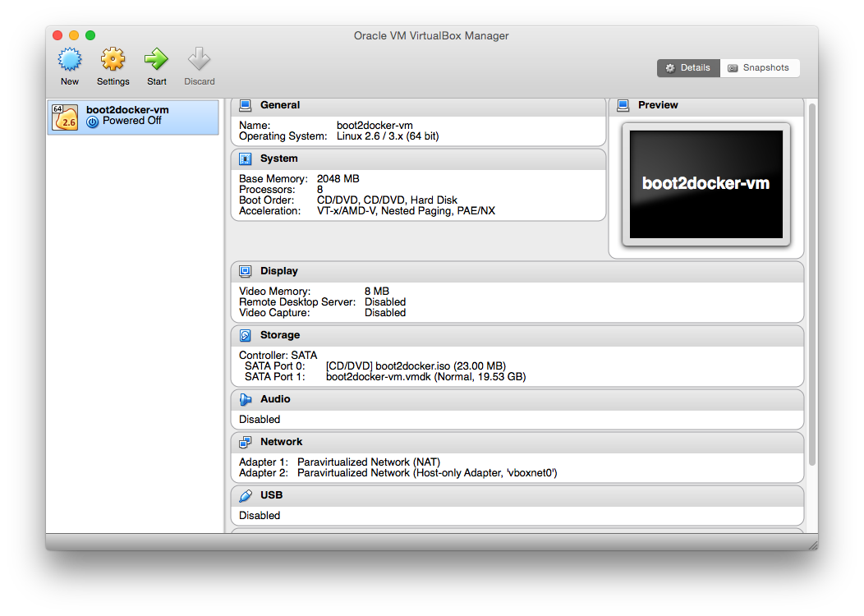Click the Storage section disk icon
The width and height of the screenshot is (864, 616).
pos(245,335)
